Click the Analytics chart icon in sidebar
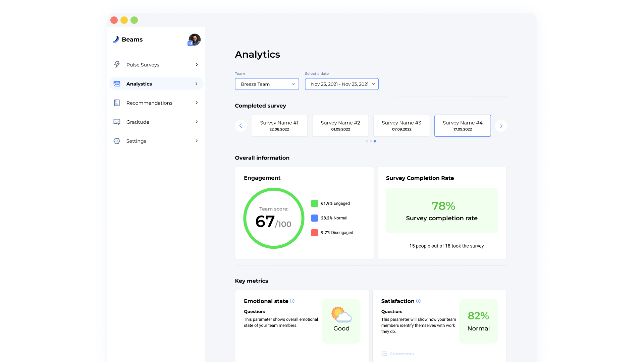Screen dimensions: 644x362 (117, 83)
